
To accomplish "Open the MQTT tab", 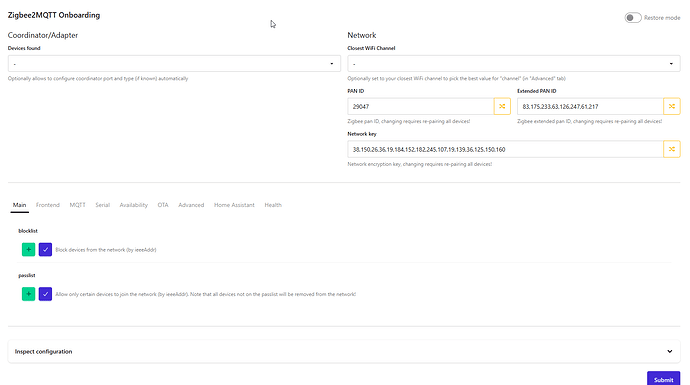I will click(77, 205).
